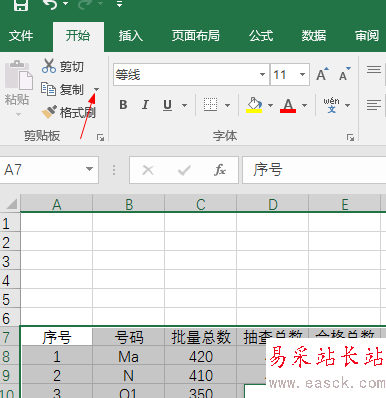The height and width of the screenshot is (398, 386).
Task: Click the formula bar showing 序号
Action: coord(314,170)
